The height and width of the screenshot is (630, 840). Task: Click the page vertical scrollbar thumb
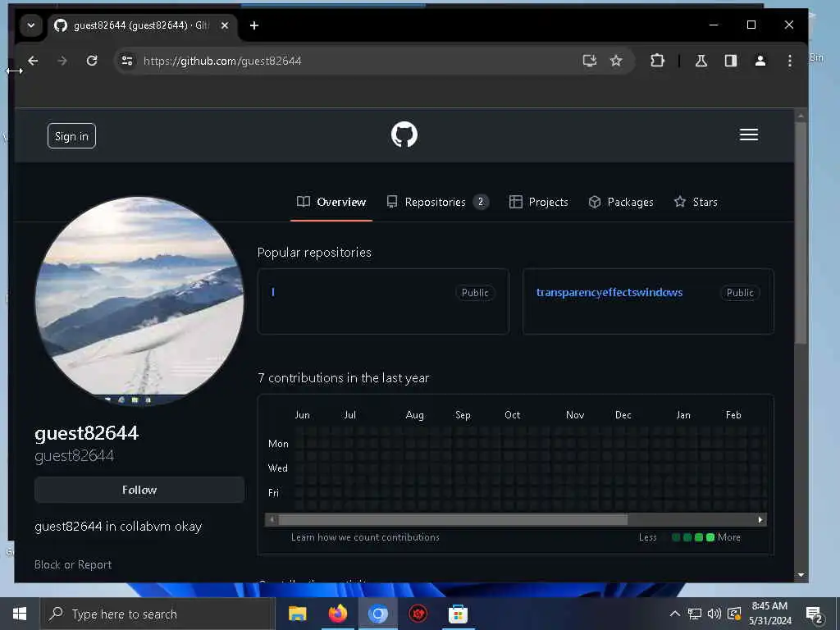click(801, 233)
